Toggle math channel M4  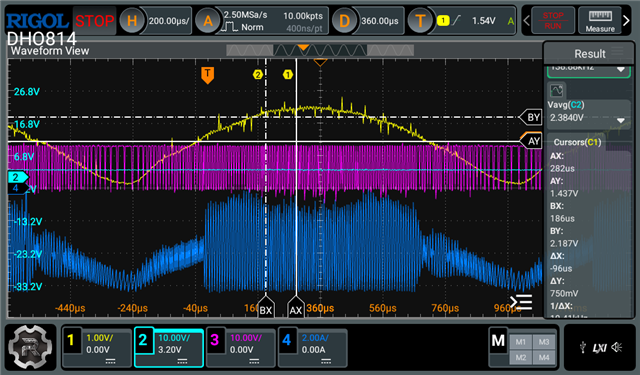544,357
